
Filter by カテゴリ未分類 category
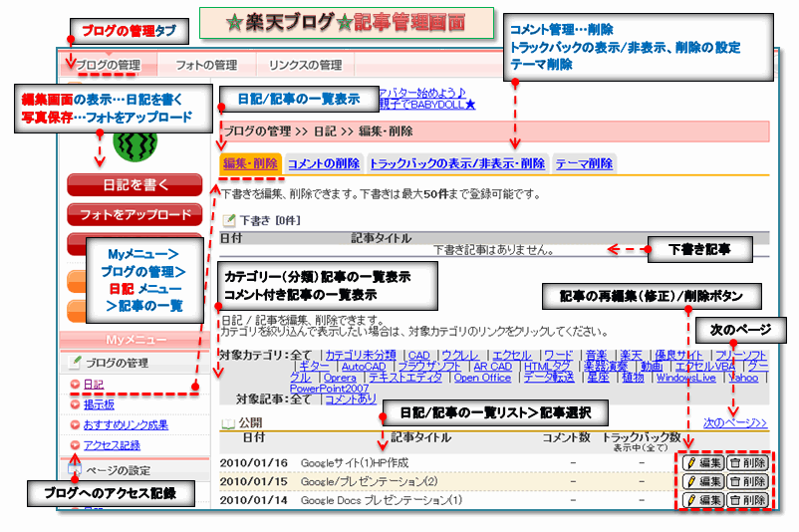[361, 356]
